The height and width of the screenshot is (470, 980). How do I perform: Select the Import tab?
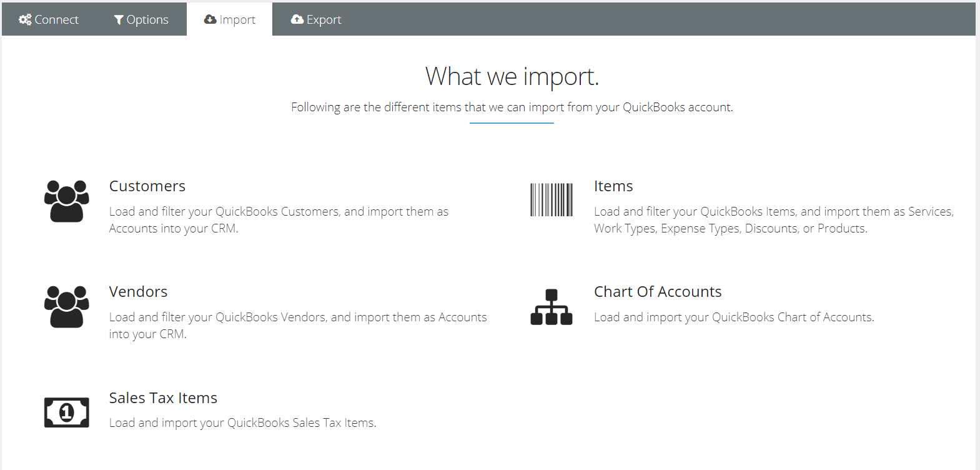(230, 19)
